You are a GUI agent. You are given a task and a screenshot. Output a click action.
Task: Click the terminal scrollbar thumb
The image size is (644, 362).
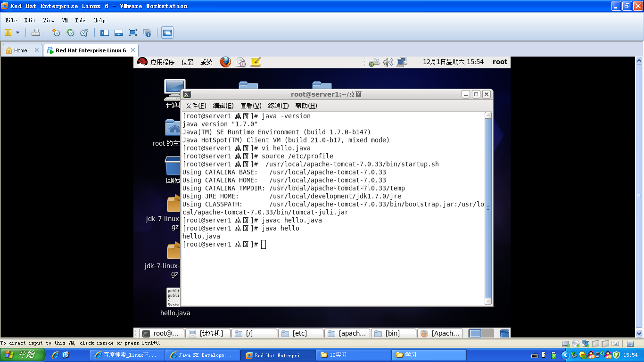click(x=488, y=208)
